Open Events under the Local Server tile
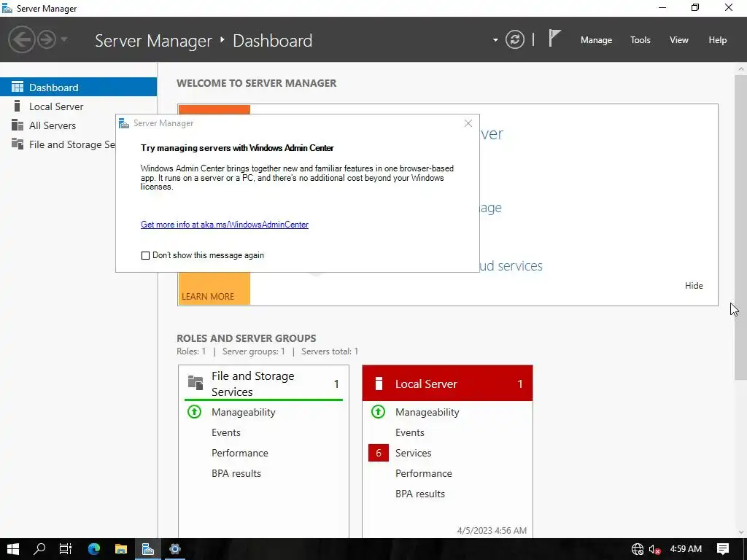The image size is (747, 560). pyautogui.click(x=410, y=432)
